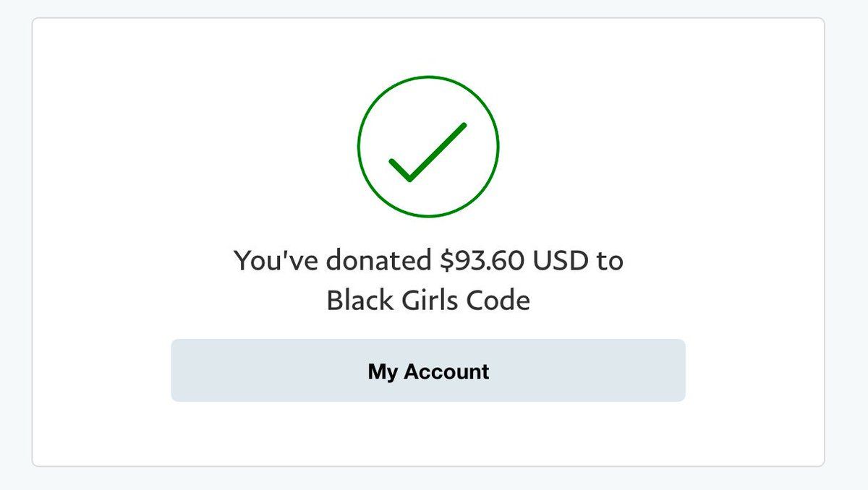Click the word "Code" in charity name
The width and height of the screenshot is (868, 490).
click(503, 301)
